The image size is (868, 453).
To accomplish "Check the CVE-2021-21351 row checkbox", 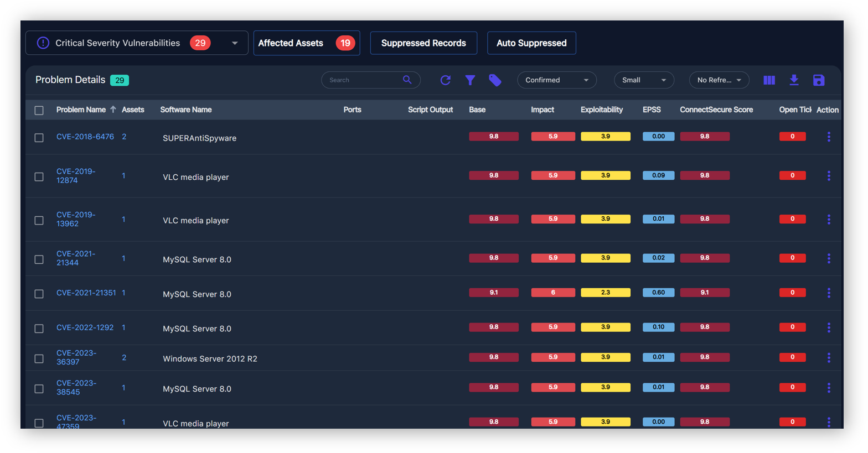I will click(39, 294).
